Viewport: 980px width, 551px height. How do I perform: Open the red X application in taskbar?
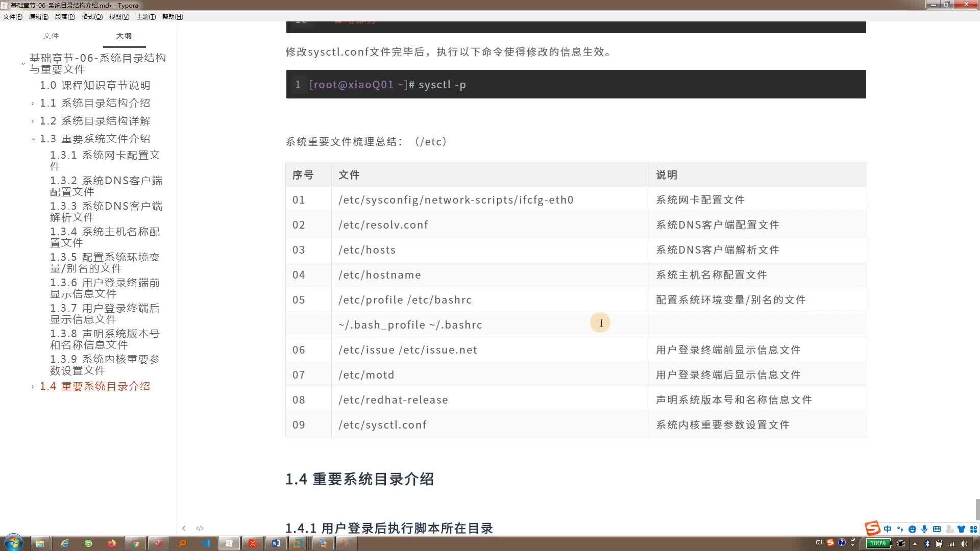(253, 543)
